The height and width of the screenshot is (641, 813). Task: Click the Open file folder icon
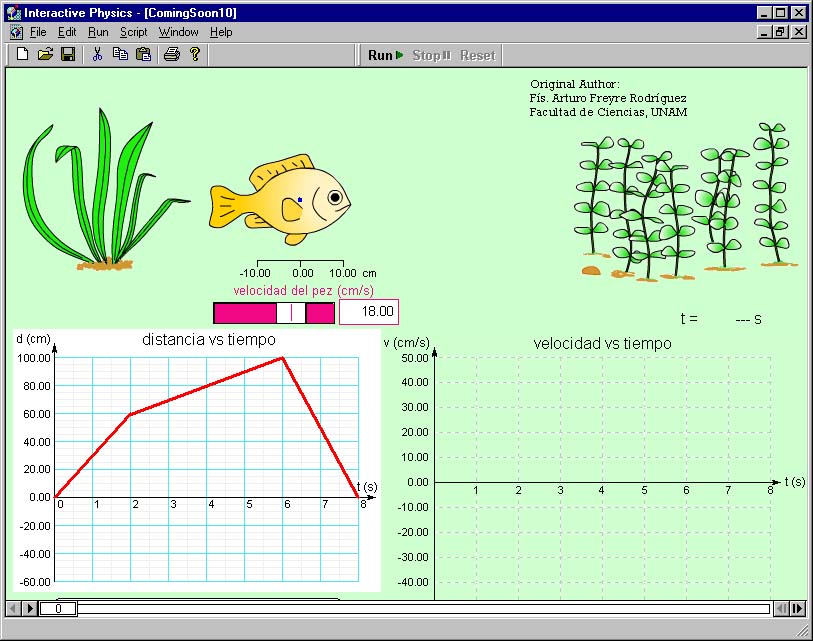pyautogui.click(x=45, y=54)
